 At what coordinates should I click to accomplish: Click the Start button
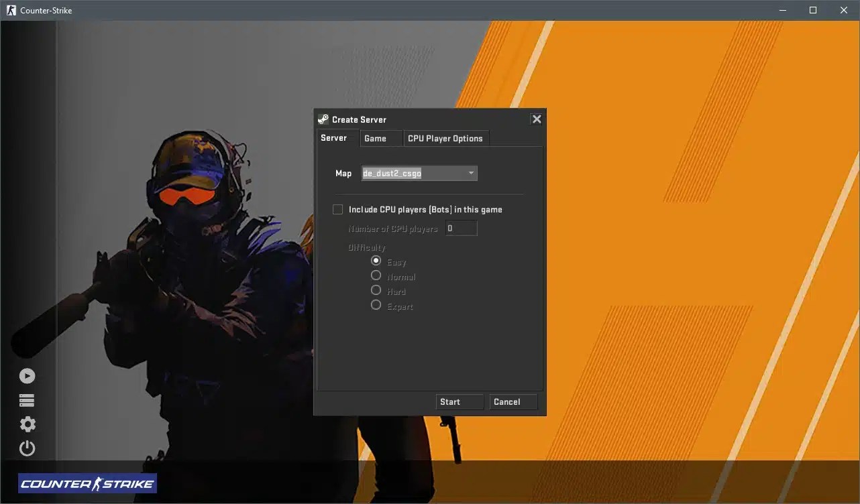click(460, 402)
